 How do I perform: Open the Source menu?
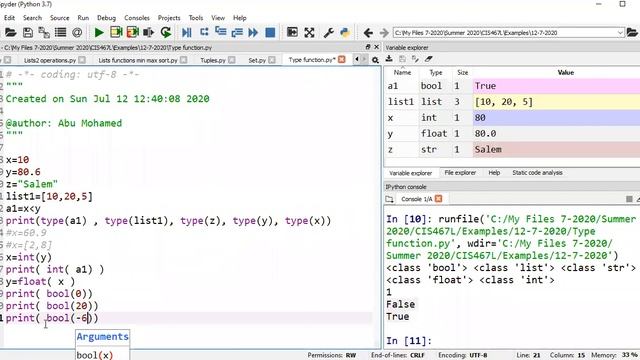(x=60, y=18)
